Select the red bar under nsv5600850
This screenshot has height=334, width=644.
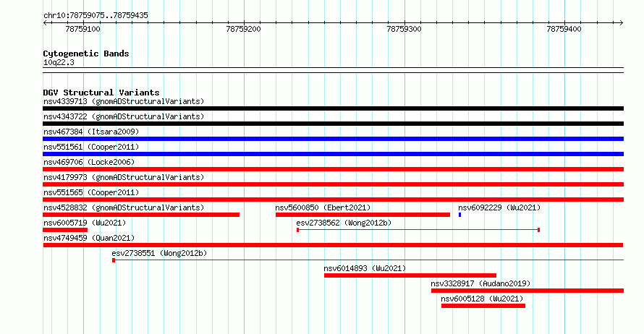click(x=363, y=215)
